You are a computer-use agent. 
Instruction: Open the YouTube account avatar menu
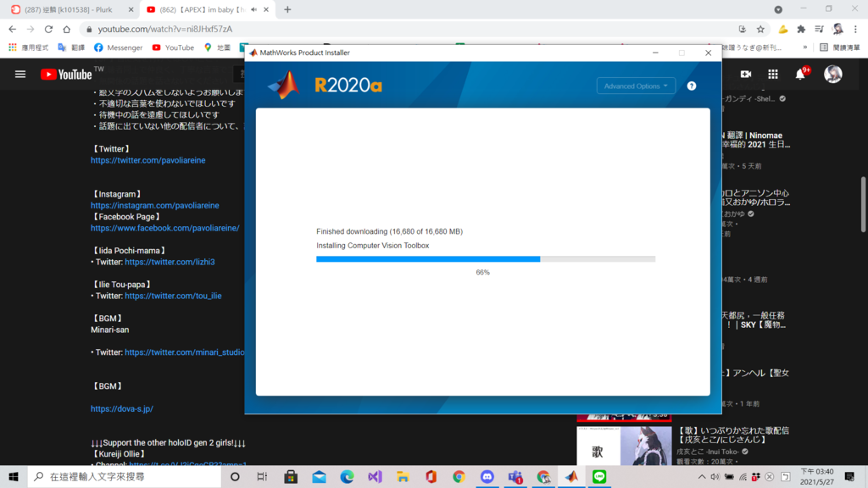click(x=832, y=75)
